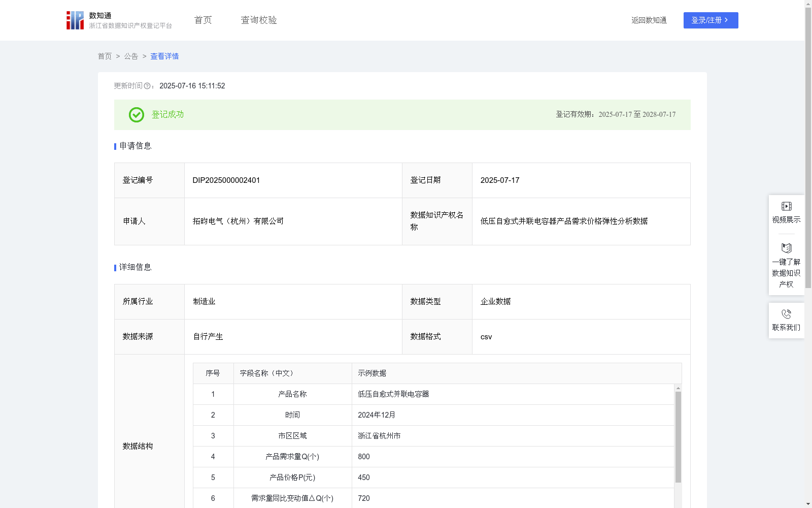812x508 pixels.
Task: Click the 市区区域 field row
Action: tap(292, 436)
